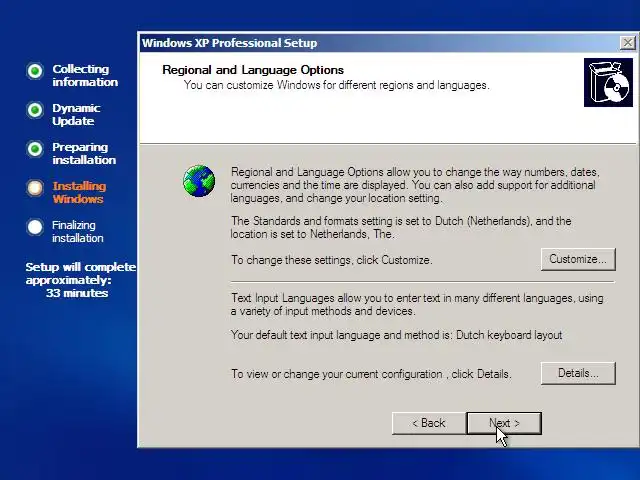Select the orange 'Installing Windows' label
The image size is (640, 480).
point(79,192)
